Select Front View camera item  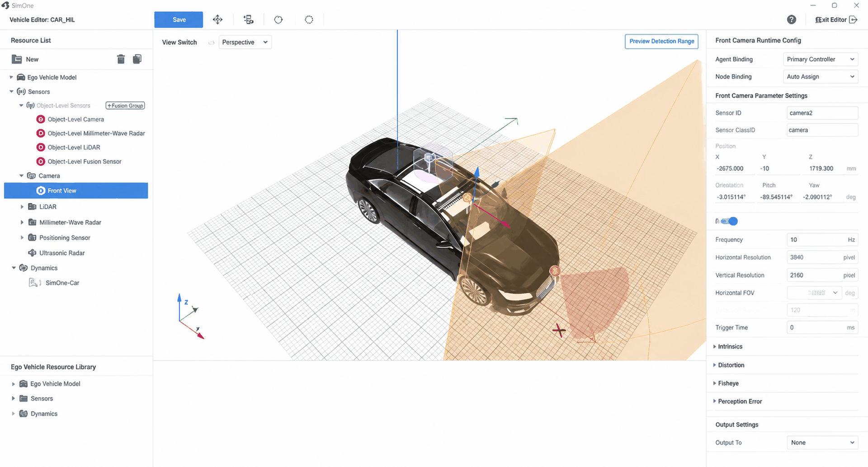pos(76,191)
